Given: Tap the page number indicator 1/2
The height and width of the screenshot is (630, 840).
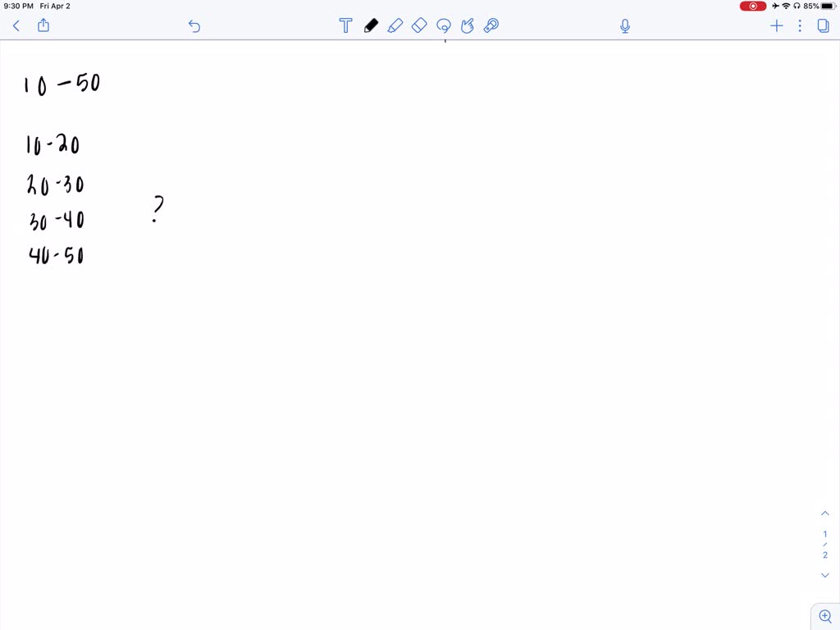Looking at the screenshot, I should pyautogui.click(x=825, y=545).
